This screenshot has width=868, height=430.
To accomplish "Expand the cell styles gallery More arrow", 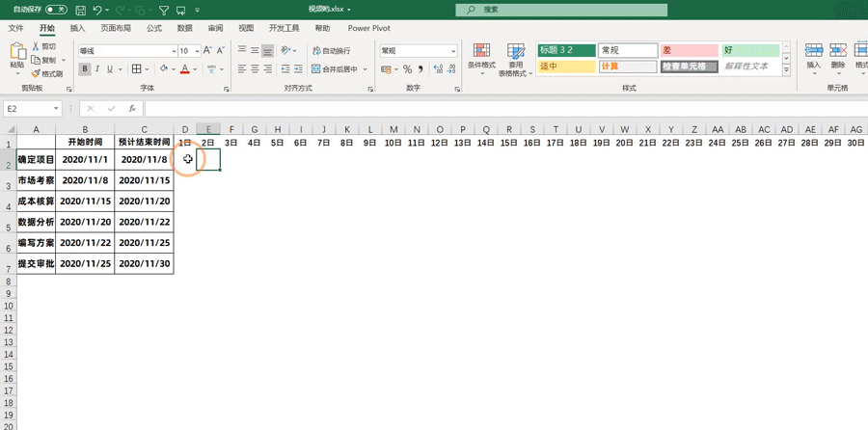I will tap(786, 69).
